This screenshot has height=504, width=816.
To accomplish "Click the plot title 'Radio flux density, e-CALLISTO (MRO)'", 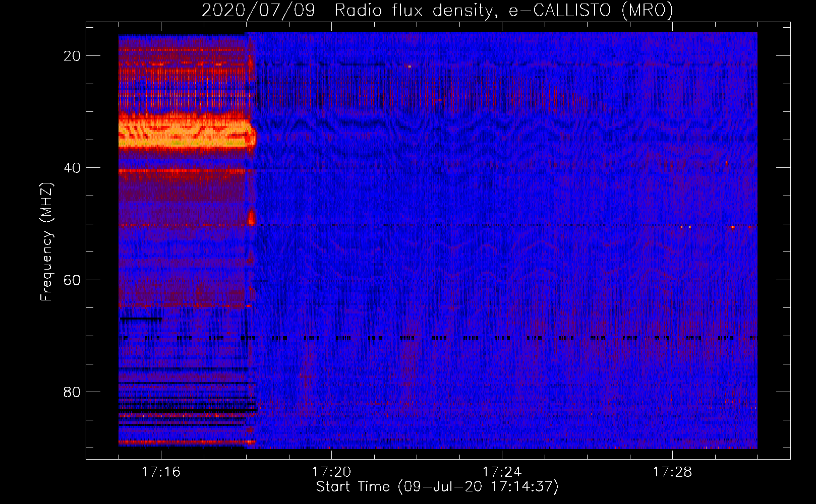I will [x=504, y=11].
